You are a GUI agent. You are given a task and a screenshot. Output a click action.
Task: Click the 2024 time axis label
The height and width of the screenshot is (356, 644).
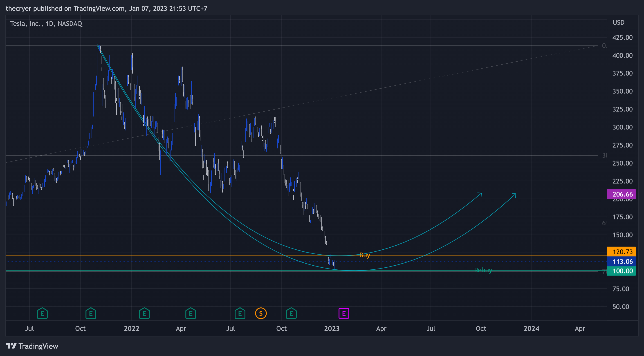click(531, 328)
